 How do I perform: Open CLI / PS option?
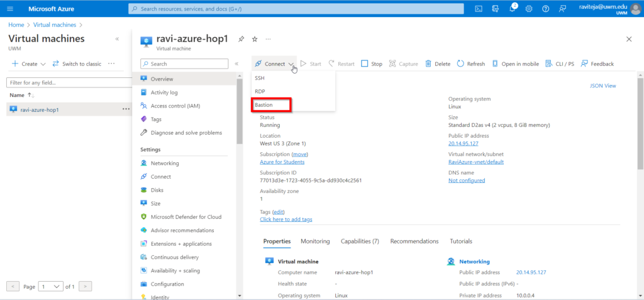559,64
